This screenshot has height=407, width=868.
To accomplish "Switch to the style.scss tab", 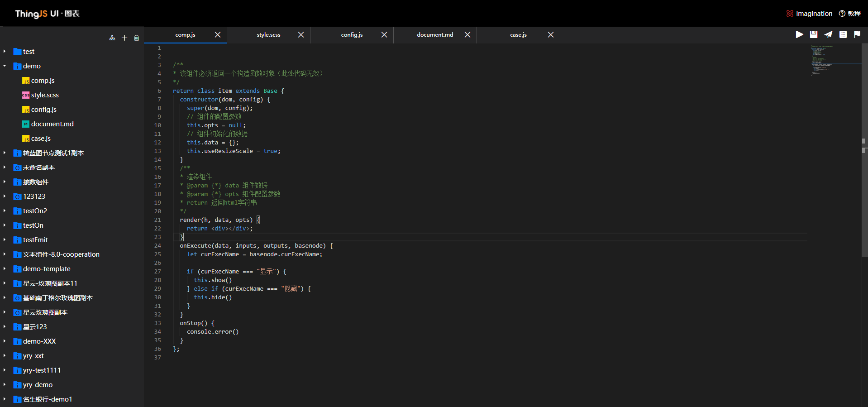I will point(268,35).
